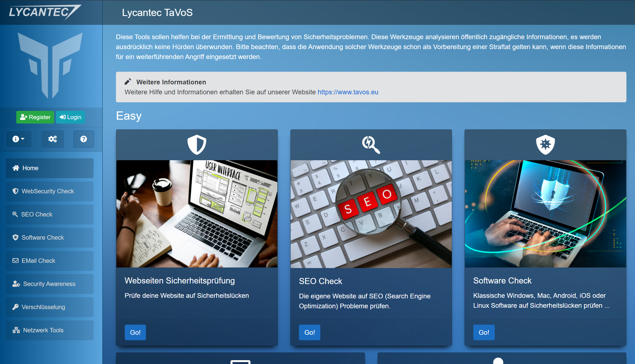Select SEO Check in the sidebar

click(x=50, y=214)
